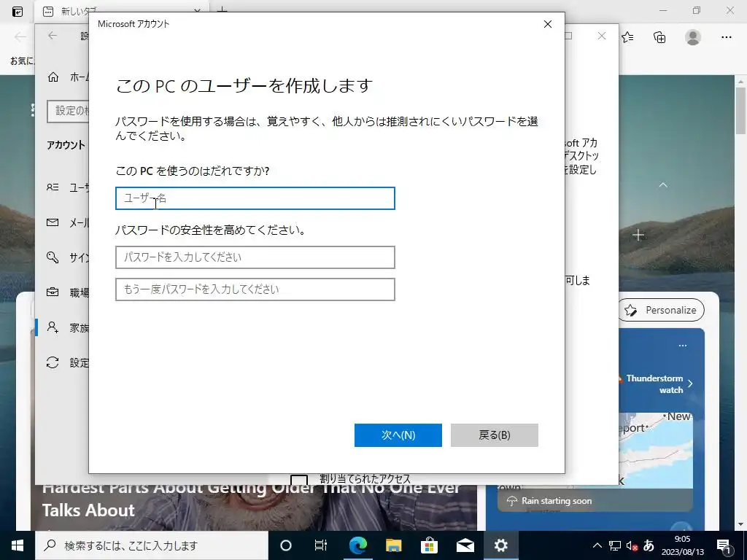Select the 家族 family users icon in Settings
The width and height of the screenshot is (747, 560).
coord(53,327)
